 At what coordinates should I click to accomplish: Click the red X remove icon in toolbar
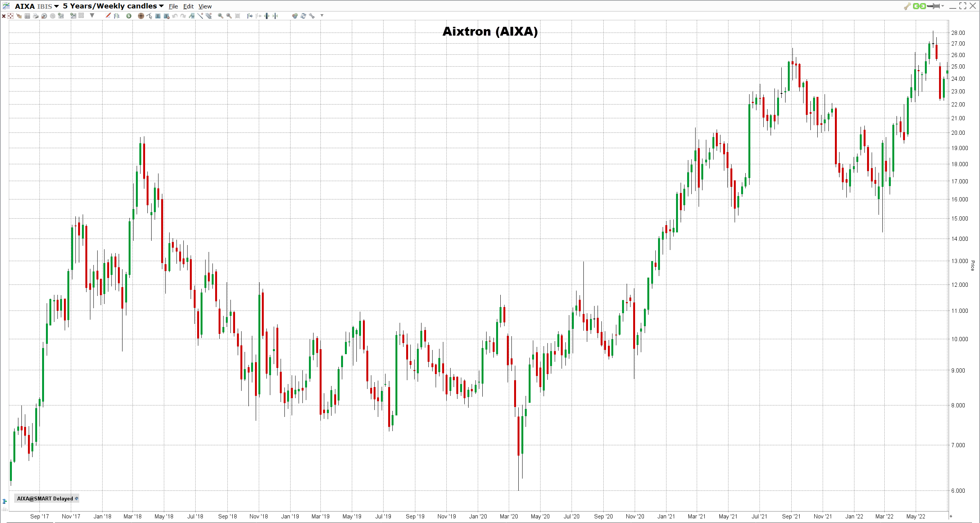click(4, 16)
